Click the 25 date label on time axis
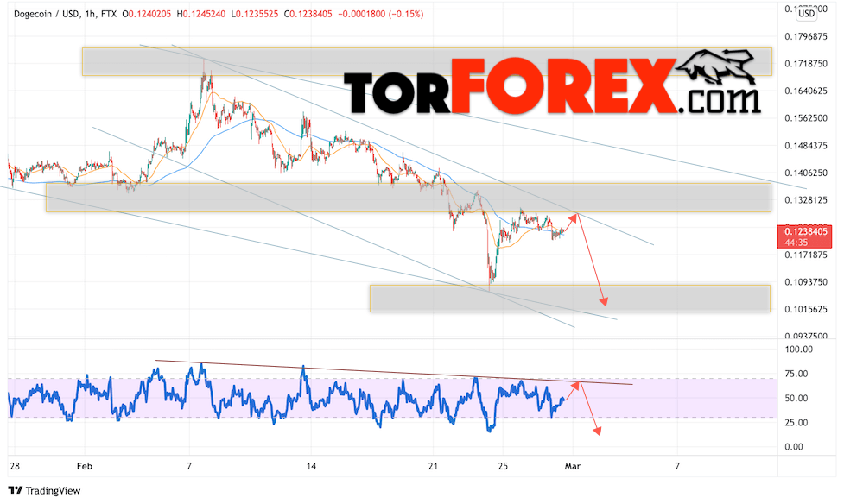The height and width of the screenshot is (504, 844). (x=503, y=466)
